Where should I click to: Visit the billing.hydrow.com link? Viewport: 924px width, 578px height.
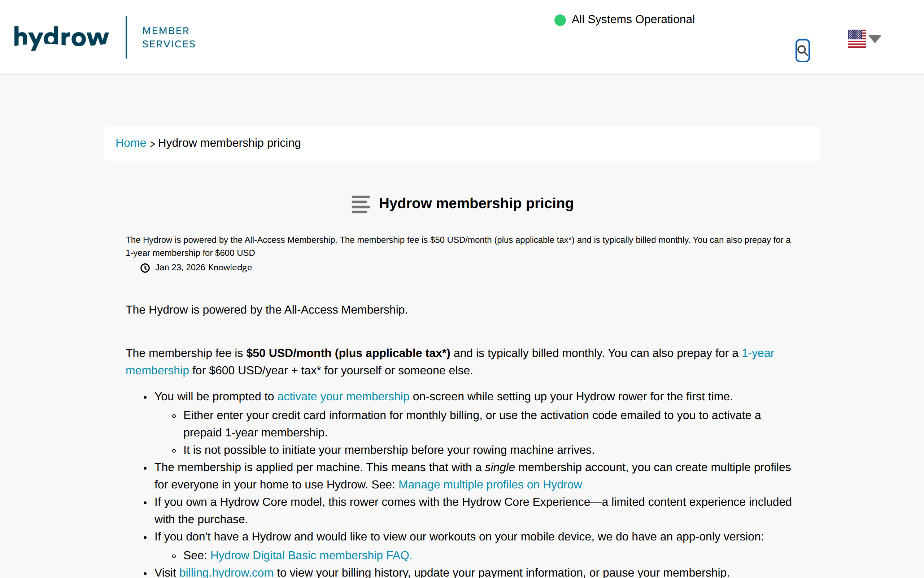coord(226,572)
